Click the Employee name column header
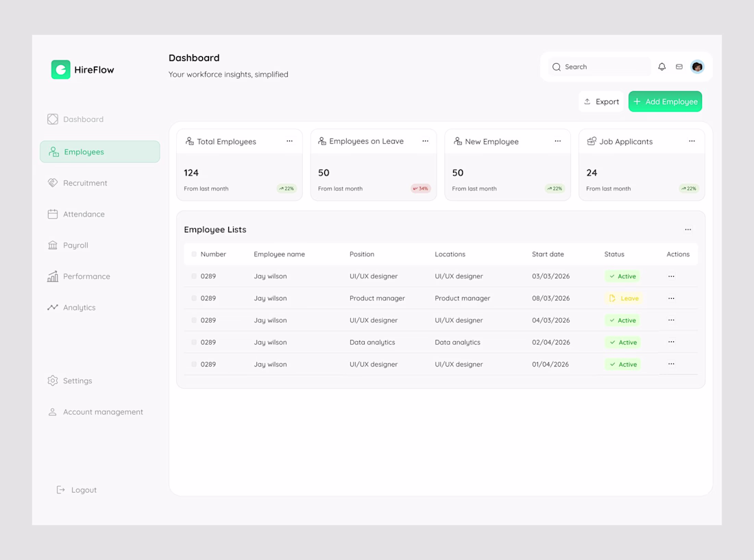The height and width of the screenshot is (560, 754). point(280,254)
